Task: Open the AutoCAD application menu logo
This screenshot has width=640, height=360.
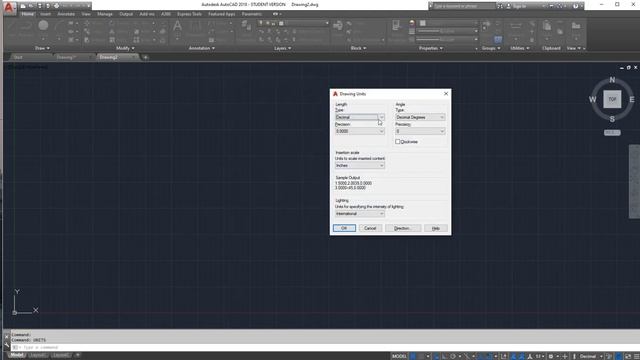Action: pos(9,7)
